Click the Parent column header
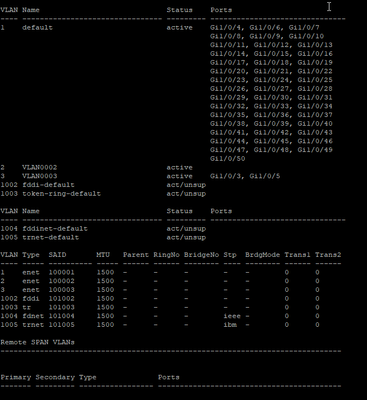Screen dimensions: 367x400 pyautogui.click(x=136, y=255)
